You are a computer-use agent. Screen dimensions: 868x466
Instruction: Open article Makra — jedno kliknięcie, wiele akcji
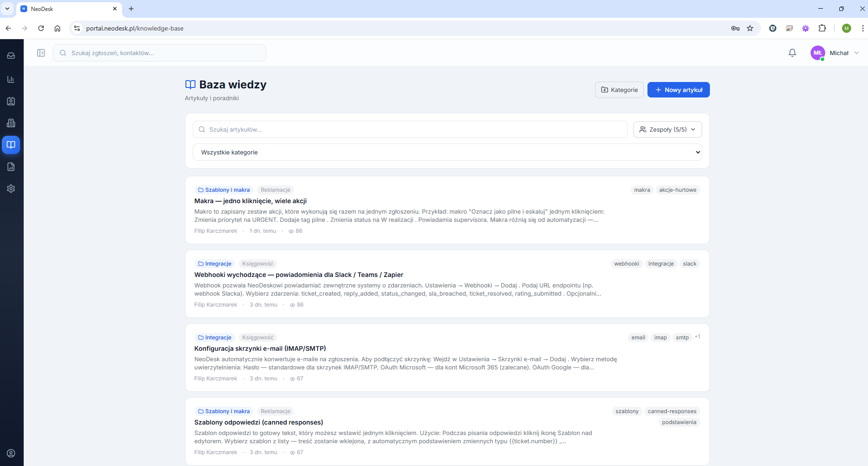pyautogui.click(x=251, y=201)
